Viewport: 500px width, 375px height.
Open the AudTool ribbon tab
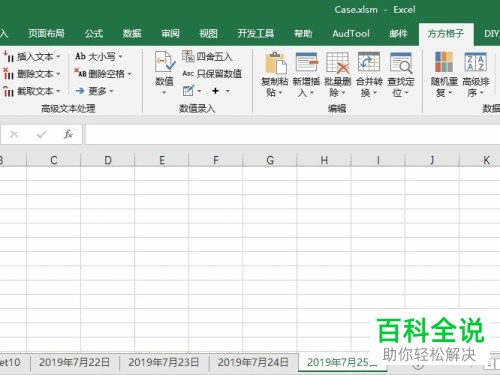pos(351,33)
